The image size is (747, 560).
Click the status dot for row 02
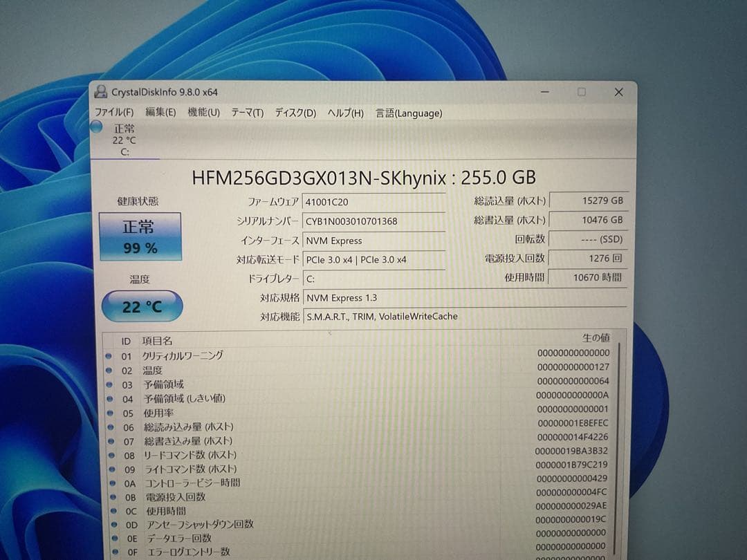click(x=109, y=370)
